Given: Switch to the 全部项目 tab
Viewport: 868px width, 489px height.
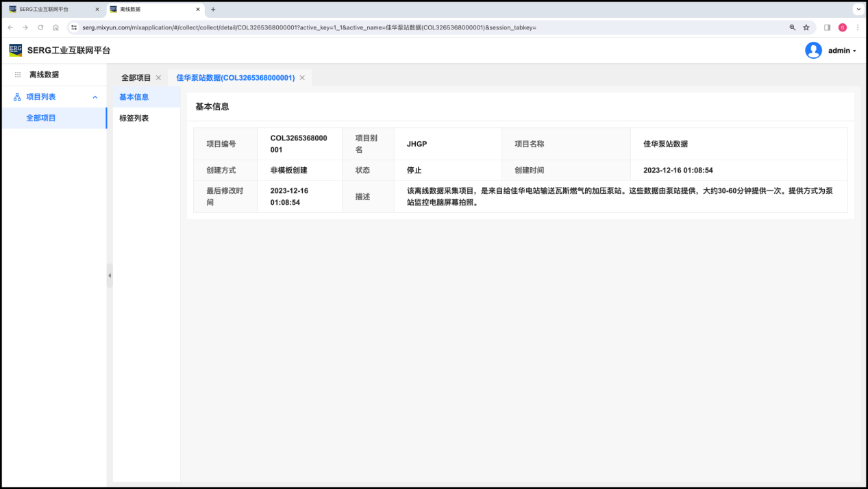Looking at the screenshot, I should [x=136, y=78].
